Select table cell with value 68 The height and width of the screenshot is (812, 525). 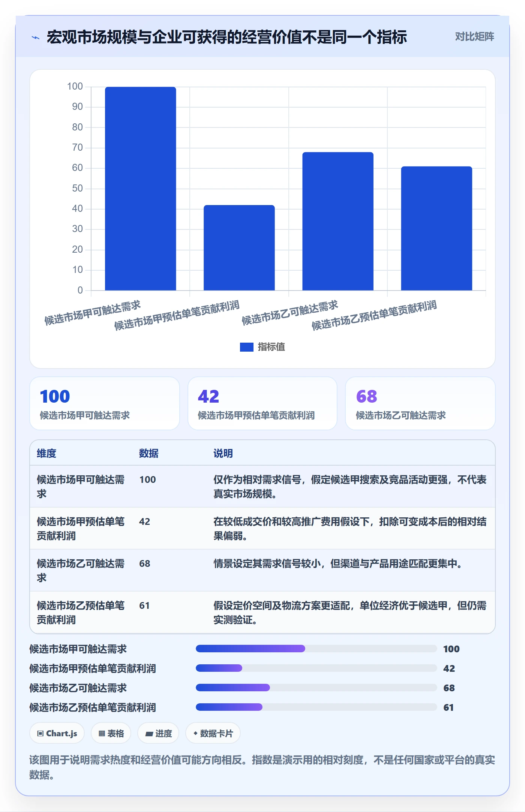point(145,563)
